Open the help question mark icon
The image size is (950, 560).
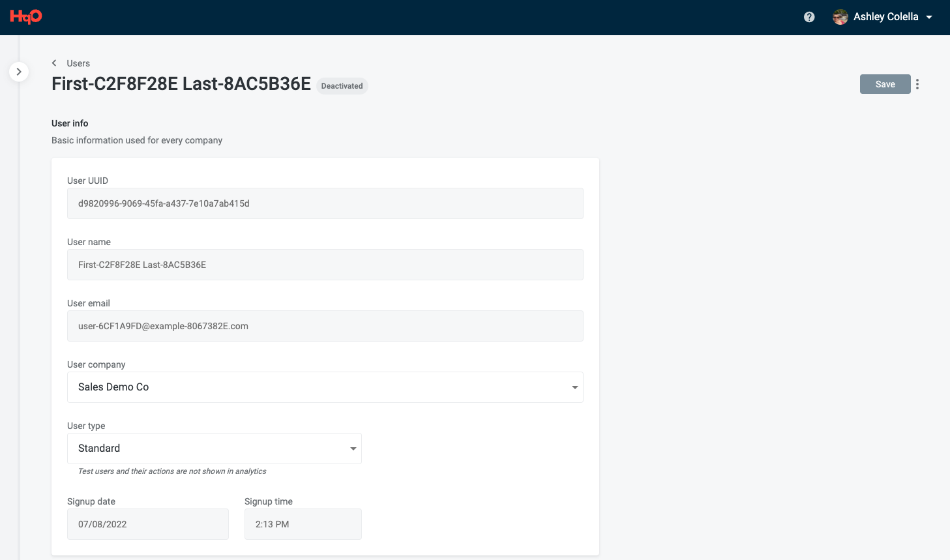coord(809,17)
